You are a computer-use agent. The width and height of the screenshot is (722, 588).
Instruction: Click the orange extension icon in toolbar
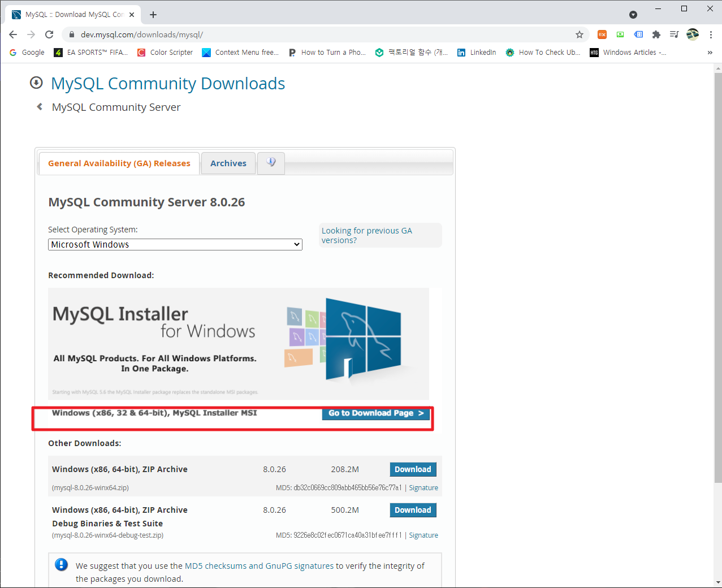coord(602,34)
